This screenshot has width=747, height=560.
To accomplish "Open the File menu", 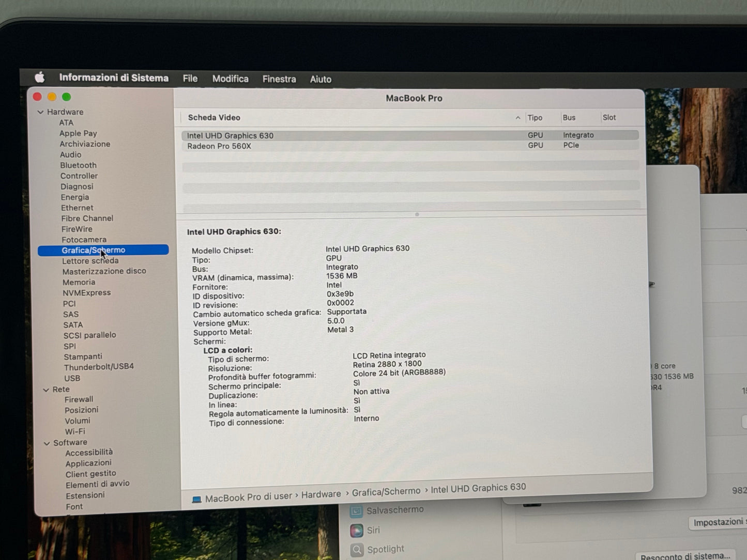I will pyautogui.click(x=190, y=79).
